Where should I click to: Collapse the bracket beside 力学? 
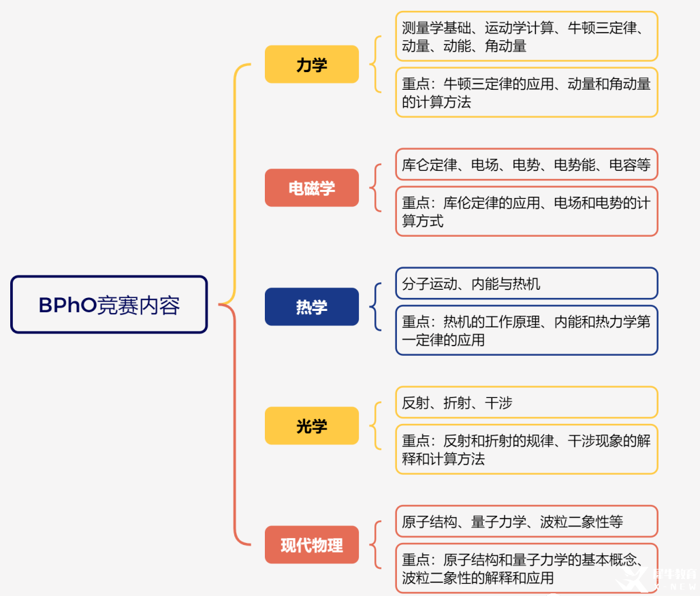click(x=374, y=65)
